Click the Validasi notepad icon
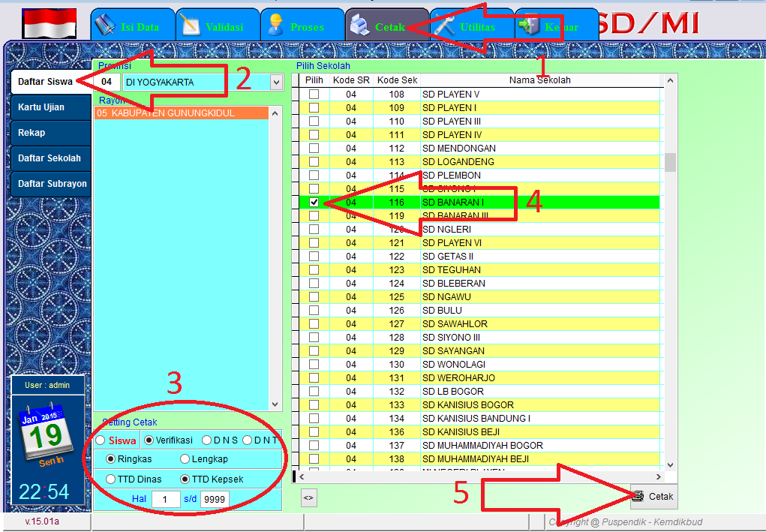The width and height of the screenshot is (766, 532). 191,25
